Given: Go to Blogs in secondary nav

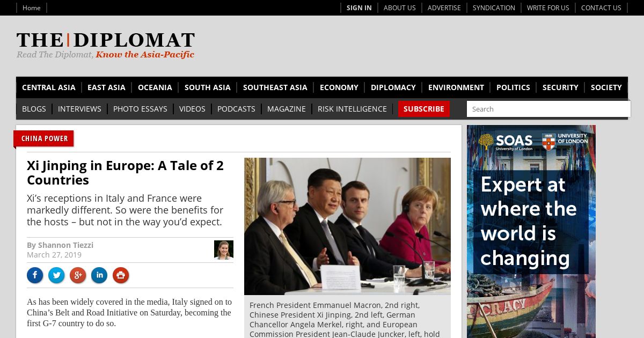Looking at the screenshot, I should click(x=34, y=109).
